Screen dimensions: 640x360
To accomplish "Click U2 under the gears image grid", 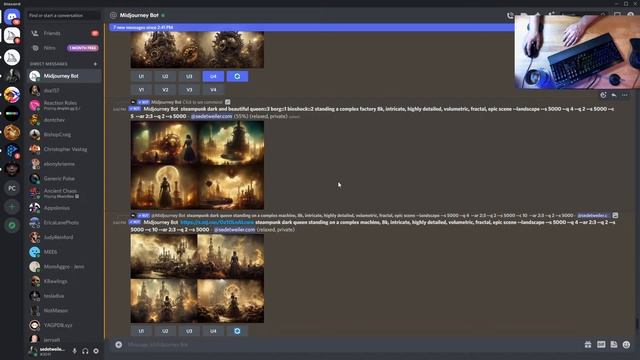I will pos(165,76).
